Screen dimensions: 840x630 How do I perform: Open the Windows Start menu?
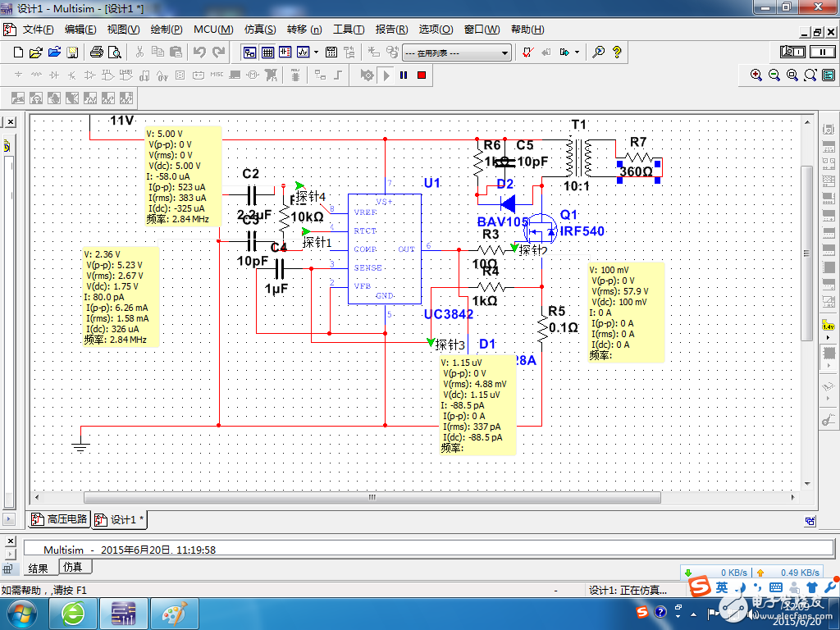tap(21, 614)
